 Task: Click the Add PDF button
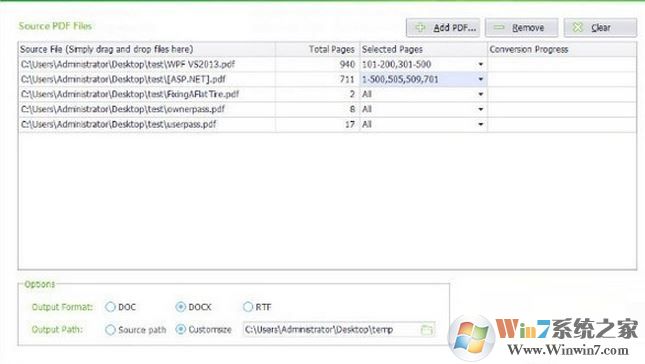click(443, 28)
